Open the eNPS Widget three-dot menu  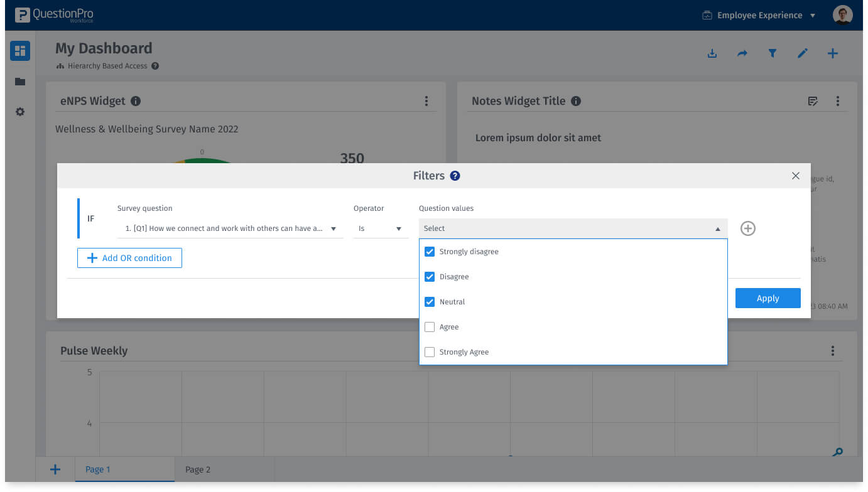point(426,100)
